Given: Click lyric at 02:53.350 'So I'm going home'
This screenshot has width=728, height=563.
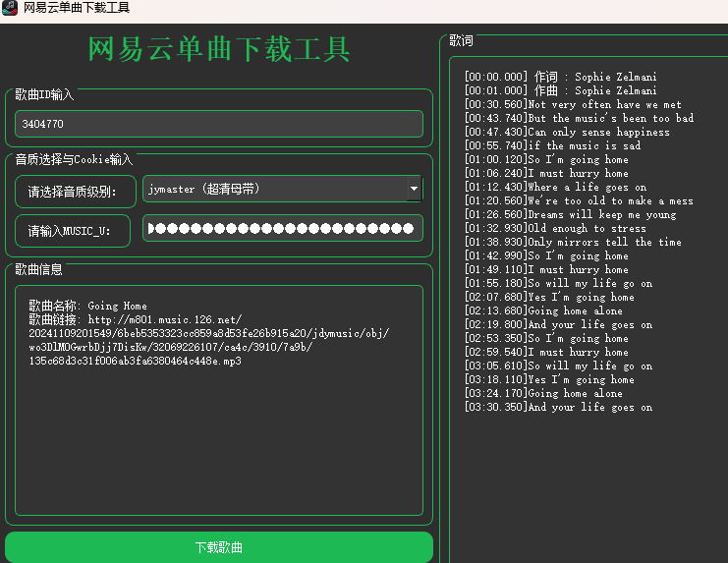Looking at the screenshot, I should (546, 338).
